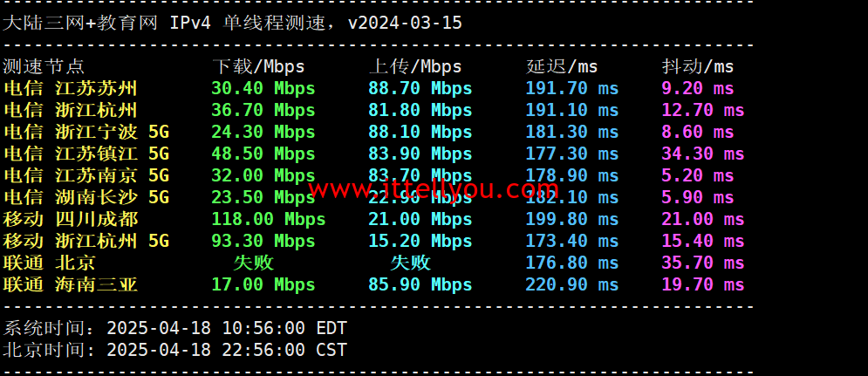Click download value 30.40 Mbps
868x376 pixels.
(x=263, y=89)
